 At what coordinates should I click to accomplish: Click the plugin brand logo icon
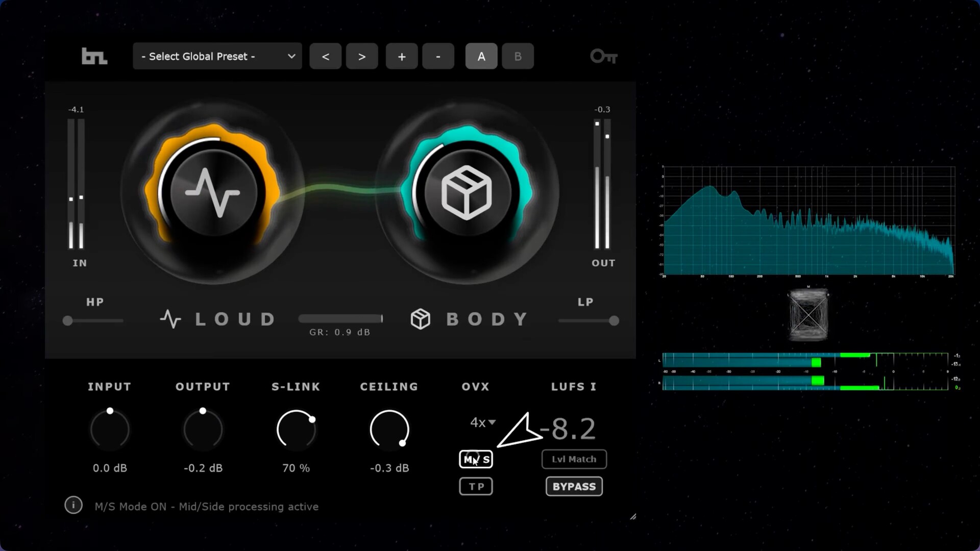coord(94,56)
